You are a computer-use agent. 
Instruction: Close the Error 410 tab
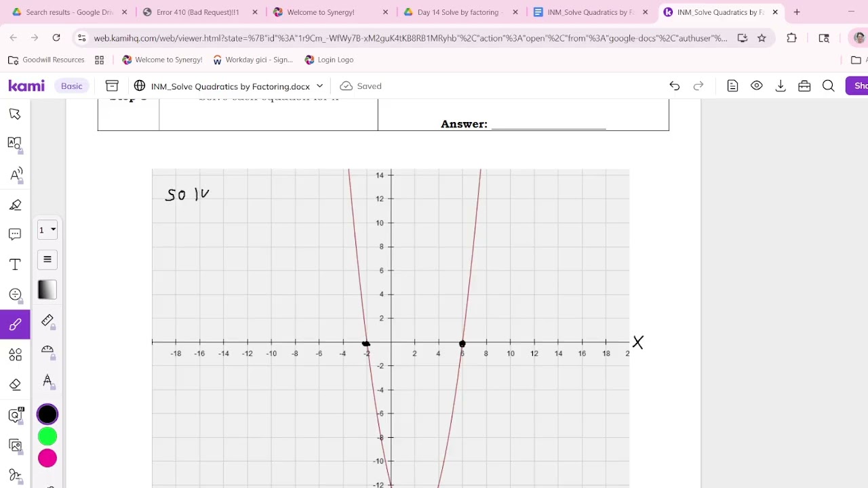pos(255,12)
